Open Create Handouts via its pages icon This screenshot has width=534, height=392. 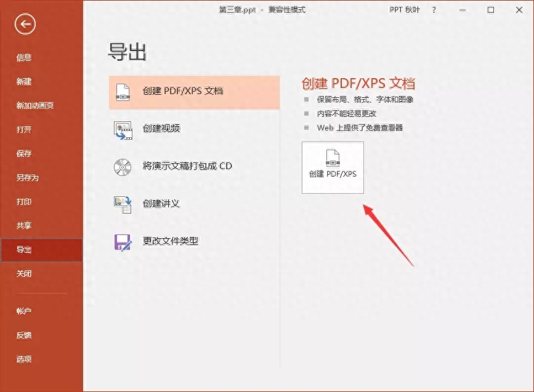point(123,204)
